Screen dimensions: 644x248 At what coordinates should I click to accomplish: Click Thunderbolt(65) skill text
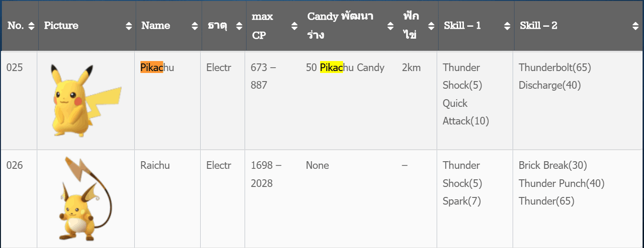pyautogui.click(x=555, y=68)
